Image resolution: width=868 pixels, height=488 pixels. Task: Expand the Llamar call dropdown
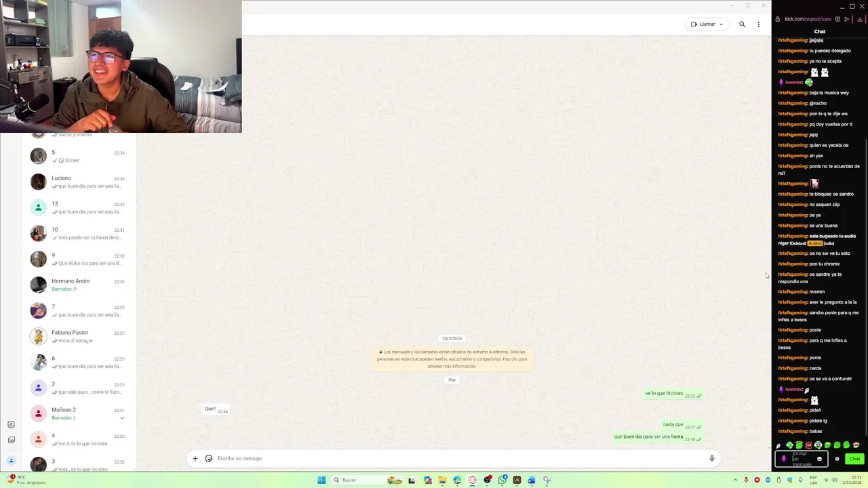pos(721,24)
